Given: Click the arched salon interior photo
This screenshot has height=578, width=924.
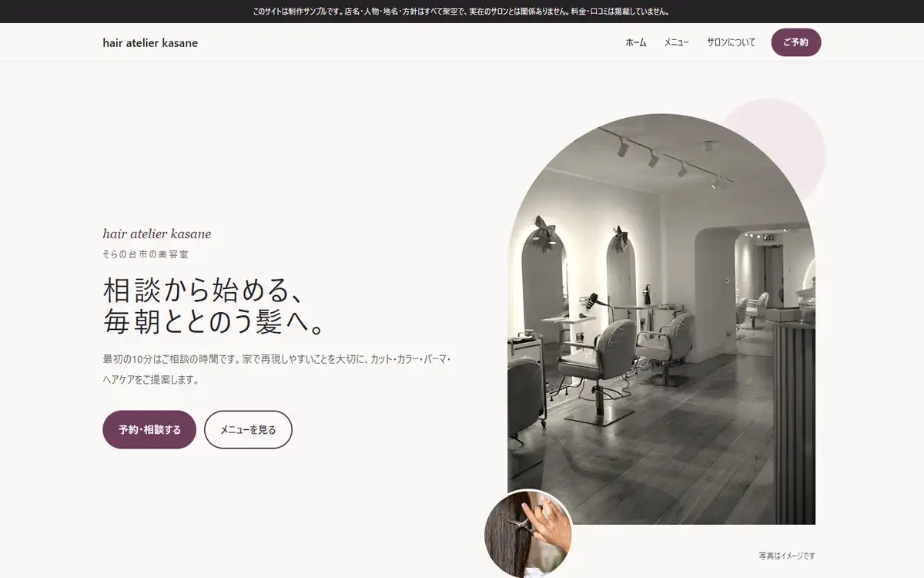Looking at the screenshot, I should [661, 319].
